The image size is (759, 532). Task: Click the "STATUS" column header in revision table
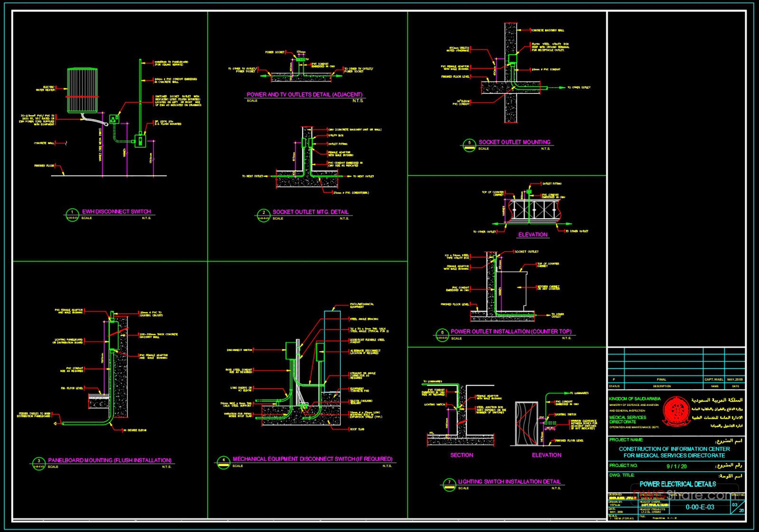click(x=614, y=386)
